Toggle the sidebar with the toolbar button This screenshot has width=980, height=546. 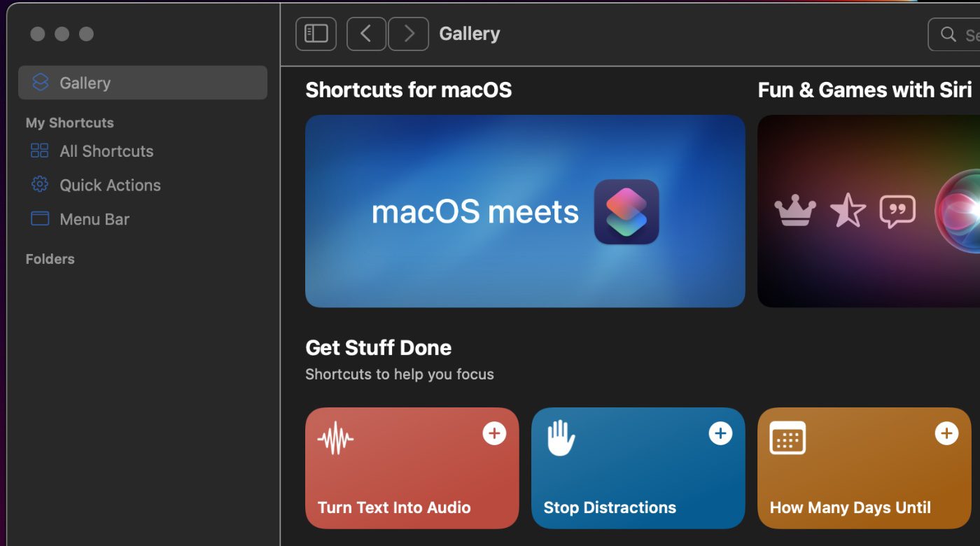(316, 34)
